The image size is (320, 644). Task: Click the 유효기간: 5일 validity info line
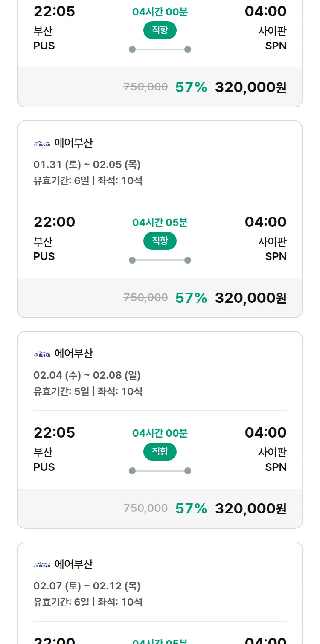click(x=88, y=391)
